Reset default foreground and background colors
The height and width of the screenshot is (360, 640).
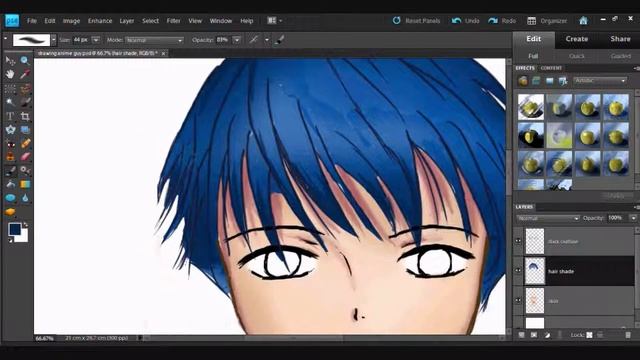10,240
